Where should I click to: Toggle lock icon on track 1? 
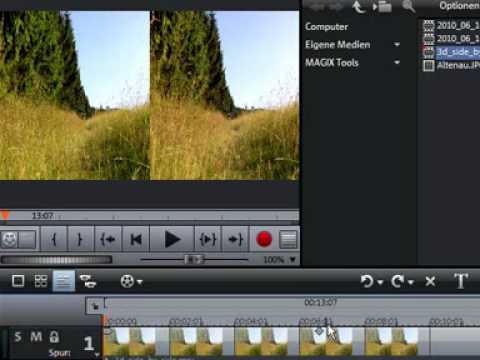click(x=54, y=337)
